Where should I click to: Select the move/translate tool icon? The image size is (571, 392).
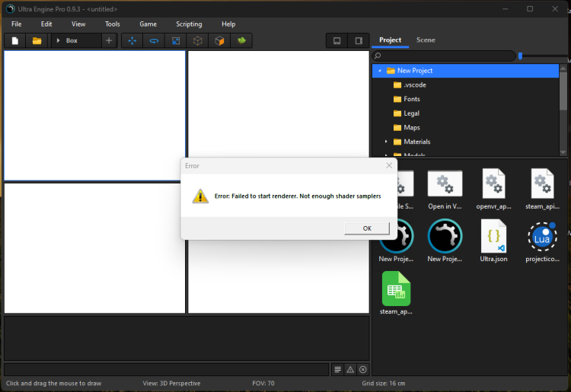[132, 40]
